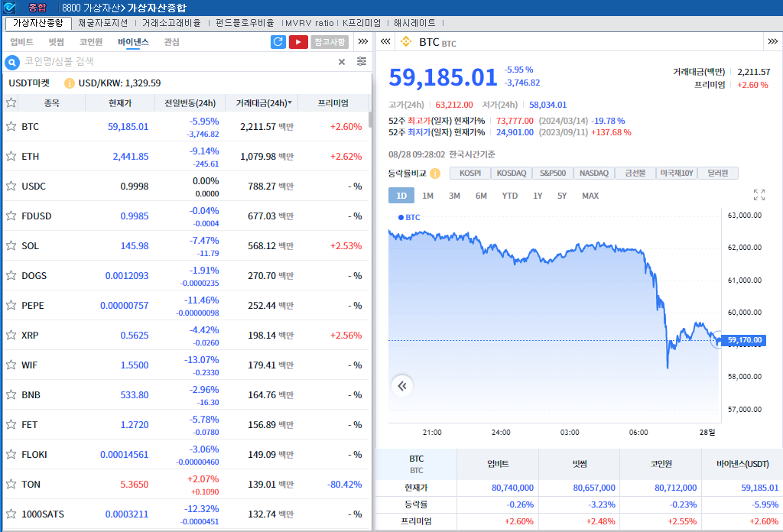This screenshot has width=783, height=532.
Task: Compare with KOSPI button
Action: (470, 174)
